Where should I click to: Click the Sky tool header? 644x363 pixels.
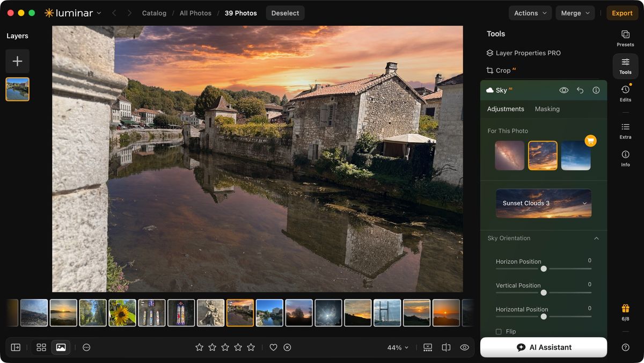coord(544,90)
